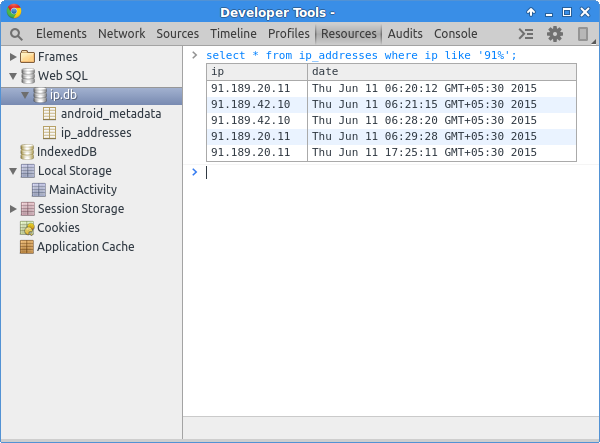Click the SQL query input prompt

click(390, 173)
